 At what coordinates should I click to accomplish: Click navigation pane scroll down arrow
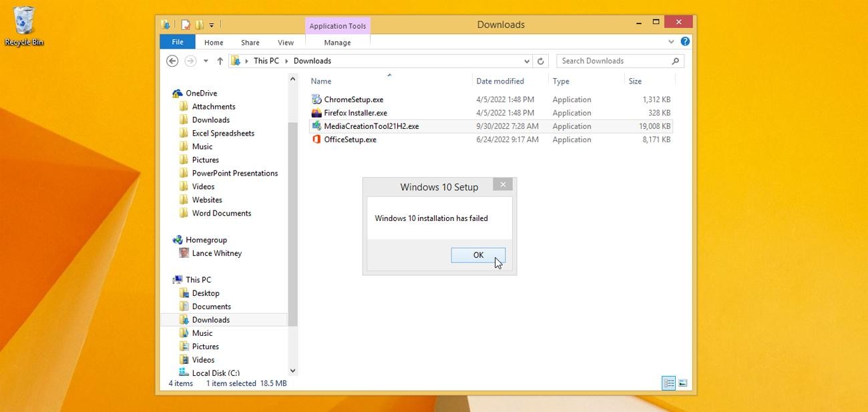292,371
